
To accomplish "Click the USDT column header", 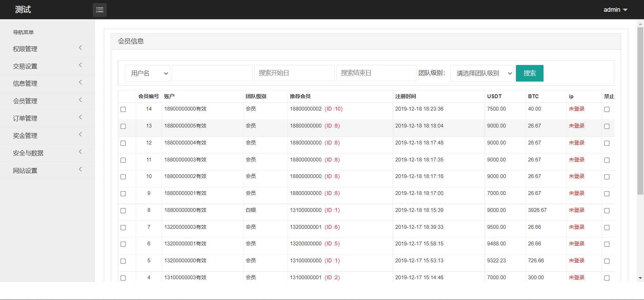I will pyautogui.click(x=494, y=96).
